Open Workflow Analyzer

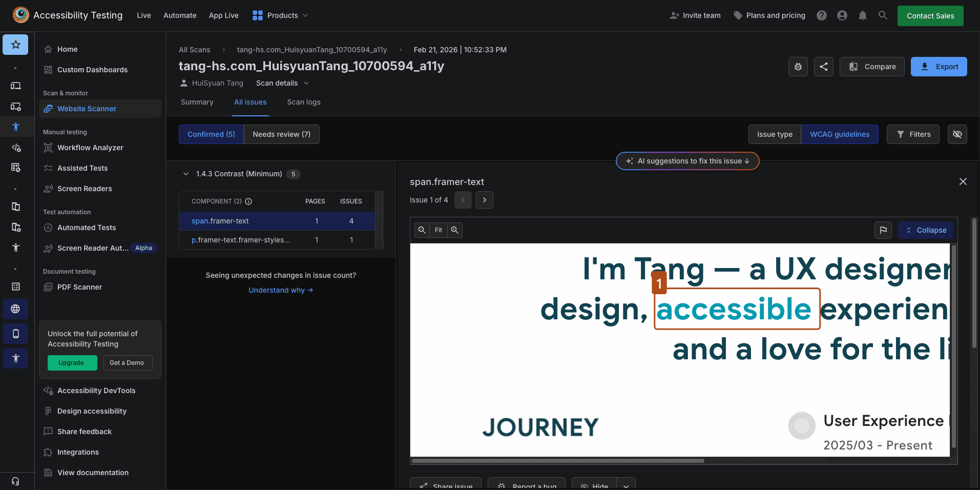tap(100, 148)
